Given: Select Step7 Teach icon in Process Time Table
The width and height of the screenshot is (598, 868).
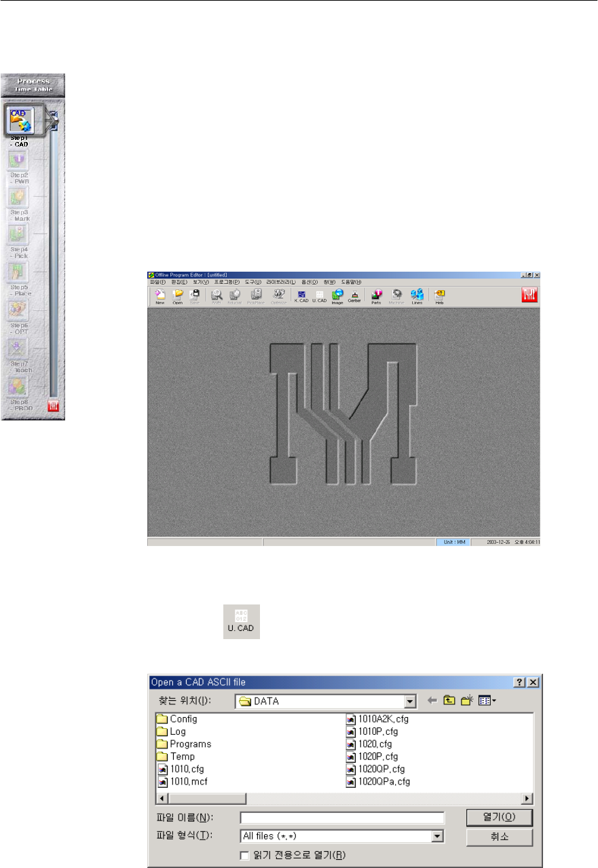Looking at the screenshot, I should click(x=18, y=349).
